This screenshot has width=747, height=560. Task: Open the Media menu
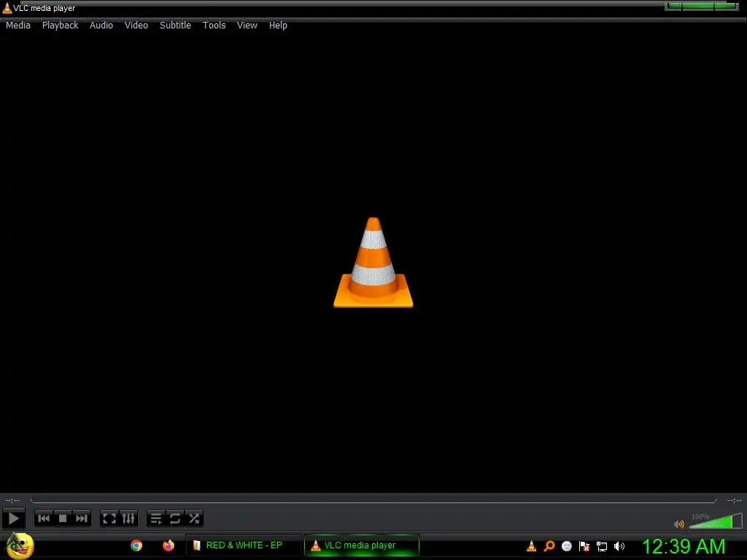[18, 26]
